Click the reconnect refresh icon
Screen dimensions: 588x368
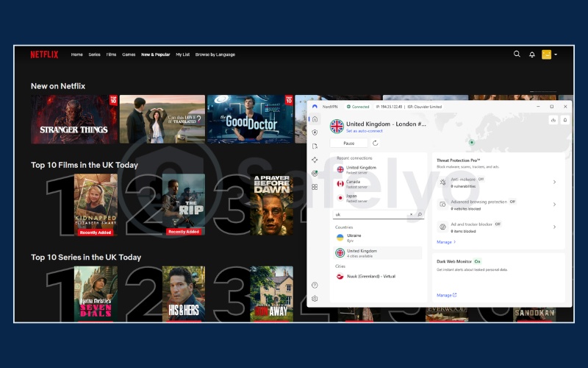click(375, 143)
